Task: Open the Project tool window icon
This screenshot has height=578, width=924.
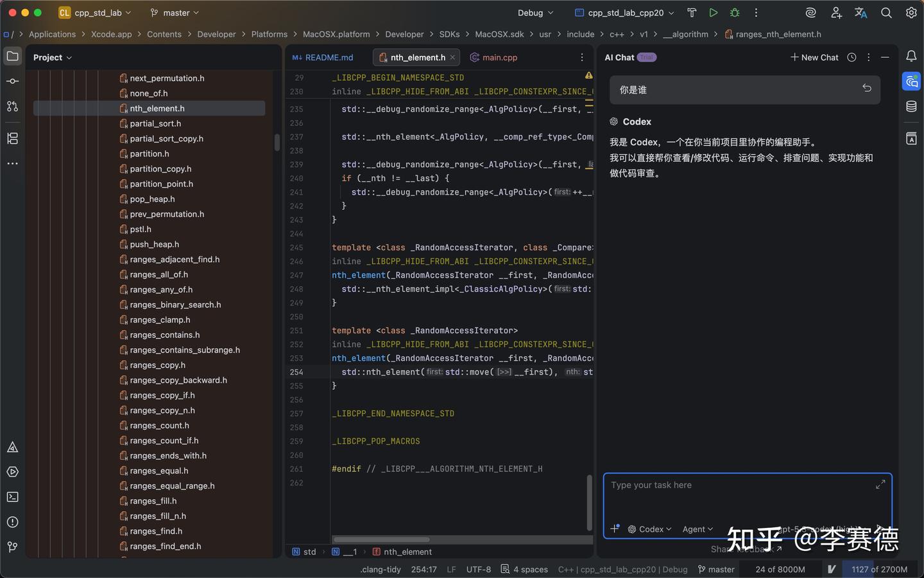Action: pos(12,57)
